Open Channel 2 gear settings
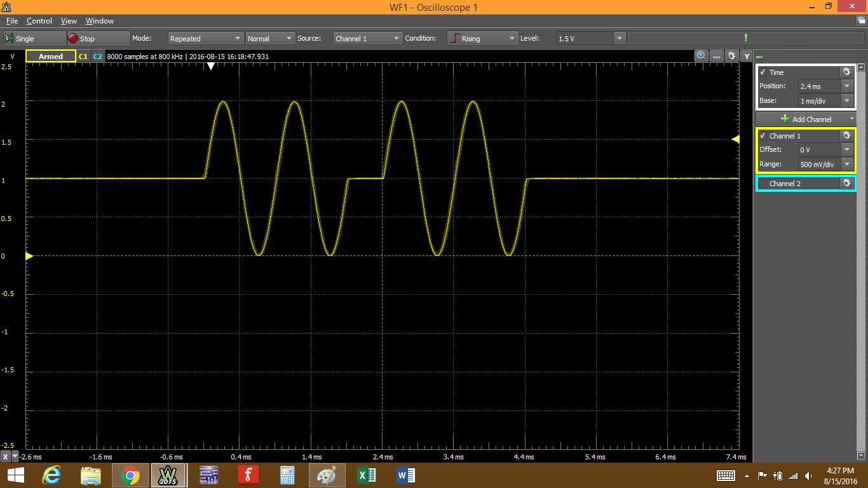The width and height of the screenshot is (868, 488). [x=846, y=183]
